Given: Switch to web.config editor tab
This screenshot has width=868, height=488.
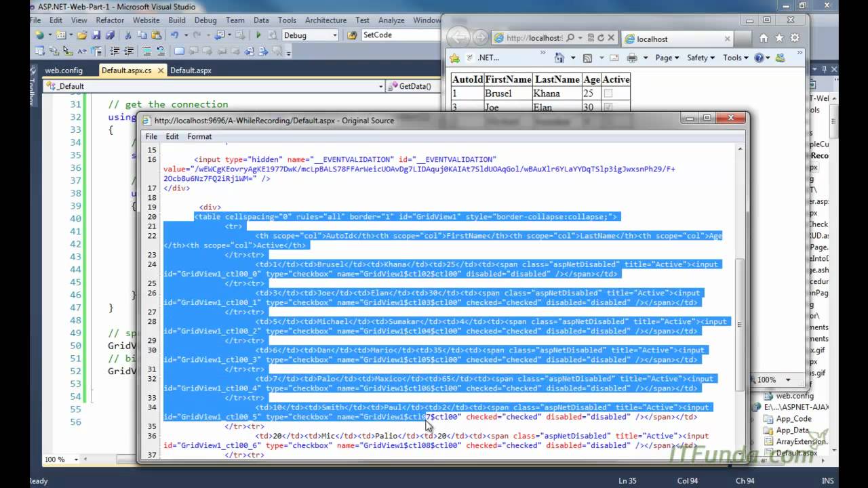Looking at the screenshot, I should tap(64, 70).
